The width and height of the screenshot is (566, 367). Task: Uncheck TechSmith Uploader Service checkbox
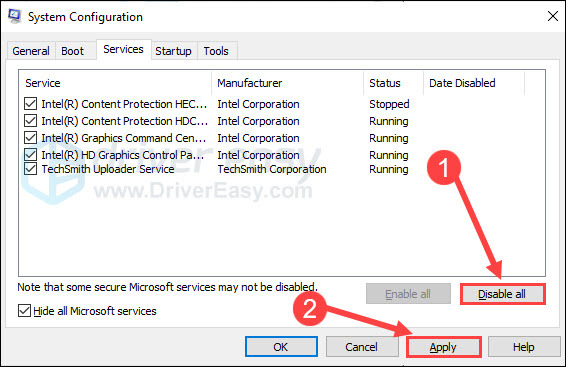point(30,169)
